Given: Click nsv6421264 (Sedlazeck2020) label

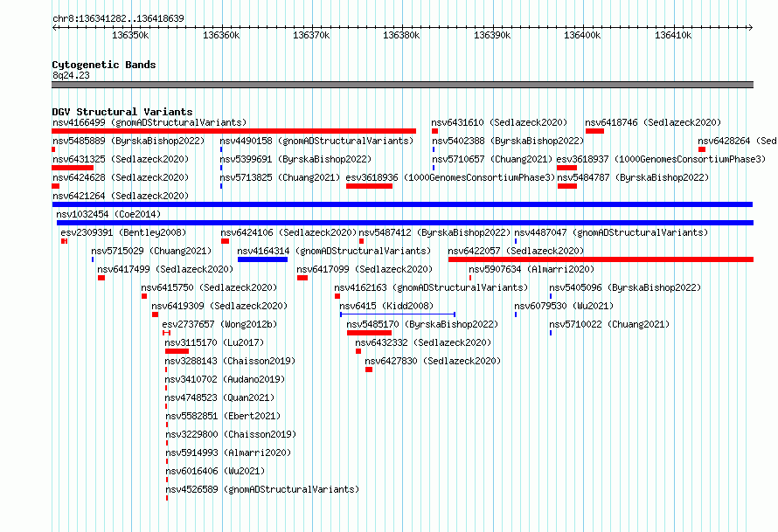Looking at the screenshot, I should 121,196.
